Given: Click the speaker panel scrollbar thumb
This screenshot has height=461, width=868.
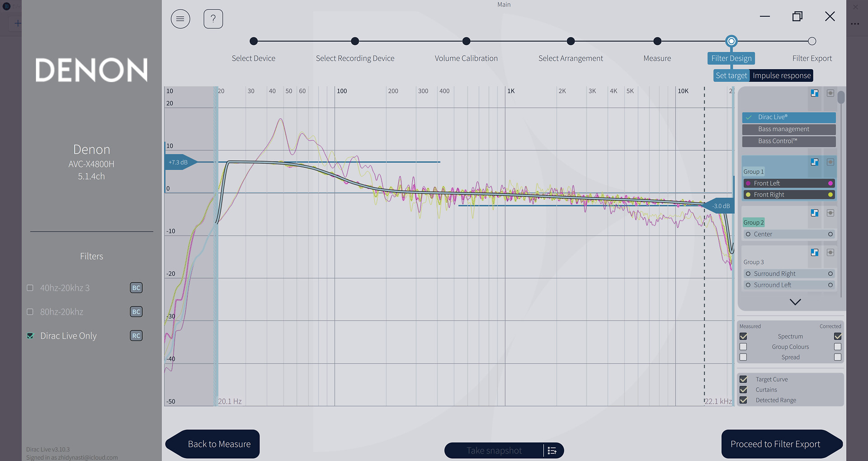Looking at the screenshot, I should click(x=841, y=97).
